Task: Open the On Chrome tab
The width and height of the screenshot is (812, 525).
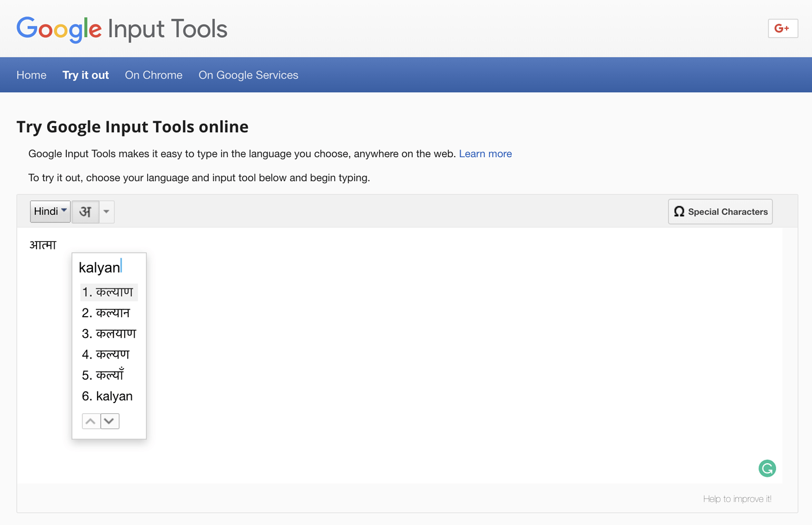Action: coord(154,75)
